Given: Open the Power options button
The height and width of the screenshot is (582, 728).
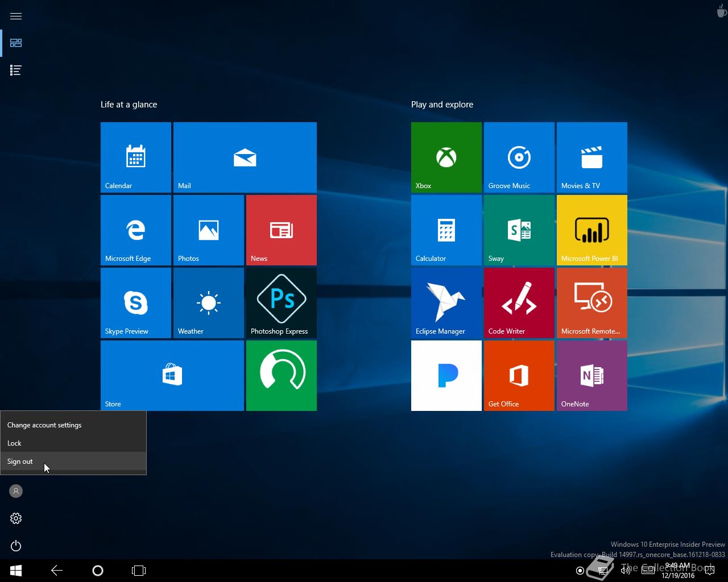Looking at the screenshot, I should (x=16, y=546).
